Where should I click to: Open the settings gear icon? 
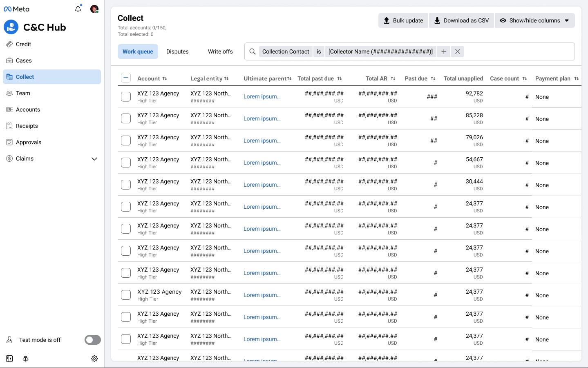(x=94, y=359)
